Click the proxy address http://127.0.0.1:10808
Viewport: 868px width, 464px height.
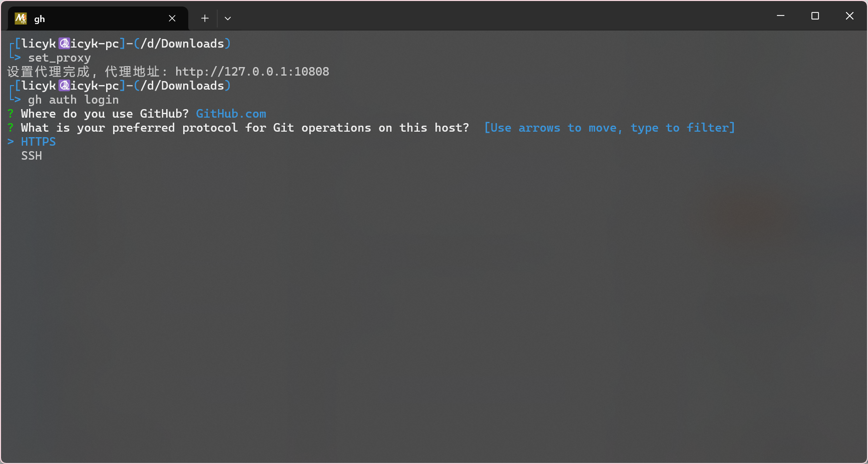pyautogui.click(x=252, y=72)
